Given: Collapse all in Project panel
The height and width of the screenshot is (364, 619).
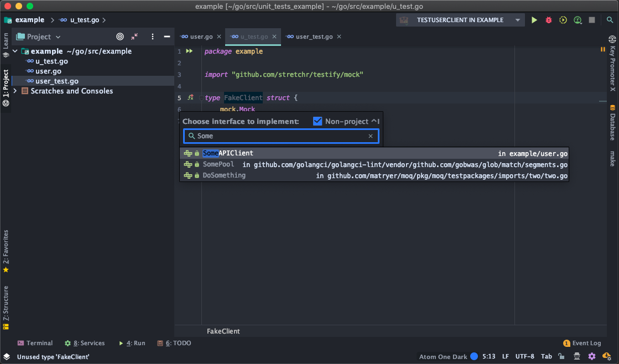Looking at the screenshot, I should point(135,37).
